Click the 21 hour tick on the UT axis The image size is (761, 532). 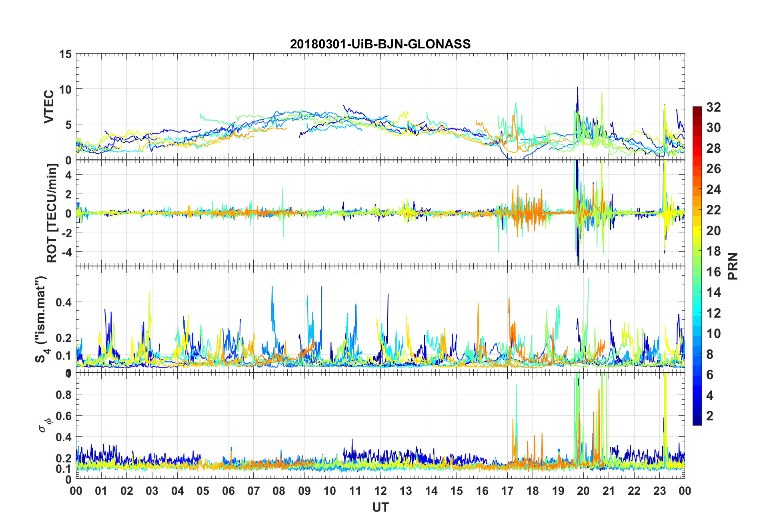609,491
